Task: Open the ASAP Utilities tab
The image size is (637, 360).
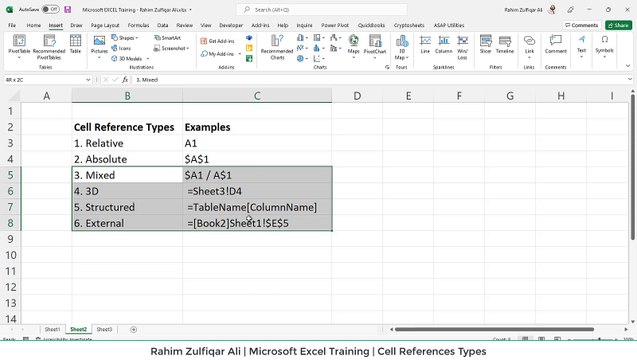Action: pos(449,25)
